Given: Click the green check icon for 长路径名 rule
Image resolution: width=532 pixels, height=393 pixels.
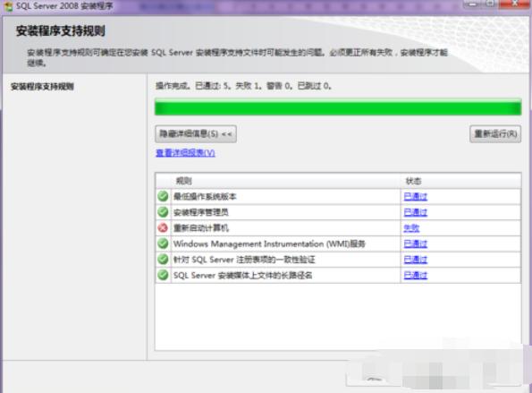Looking at the screenshot, I should (x=163, y=275).
